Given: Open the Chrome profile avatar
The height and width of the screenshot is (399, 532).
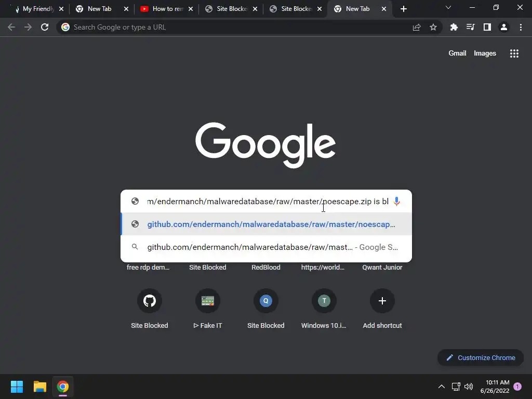Looking at the screenshot, I should (504, 27).
